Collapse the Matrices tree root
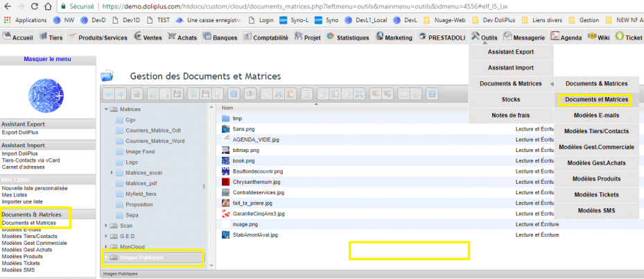 click(x=106, y=109)
